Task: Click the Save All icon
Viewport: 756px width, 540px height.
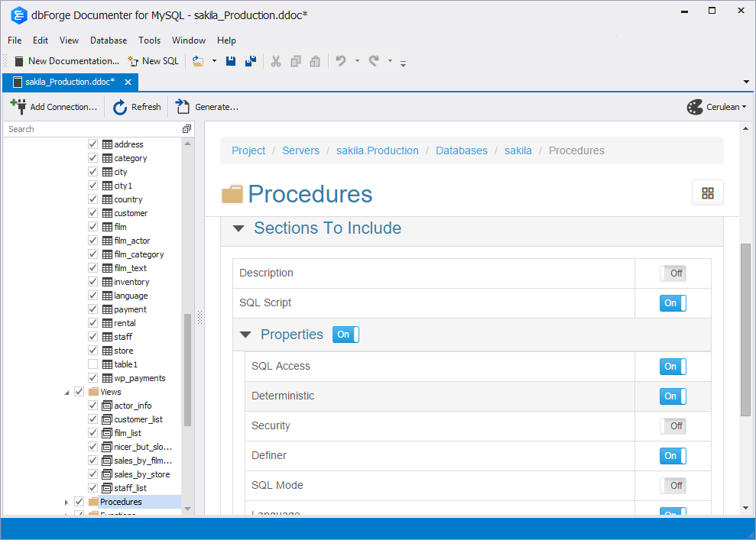Action: click(251, 61)
